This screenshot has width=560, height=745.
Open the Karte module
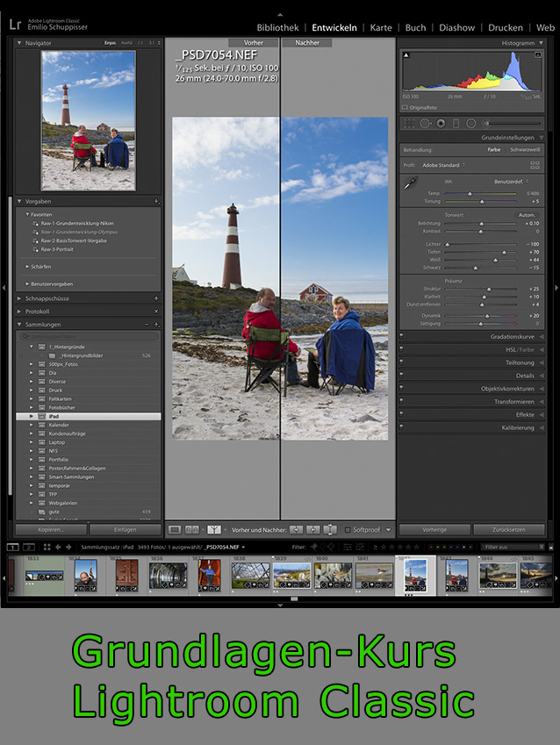[x=381, y=27]
